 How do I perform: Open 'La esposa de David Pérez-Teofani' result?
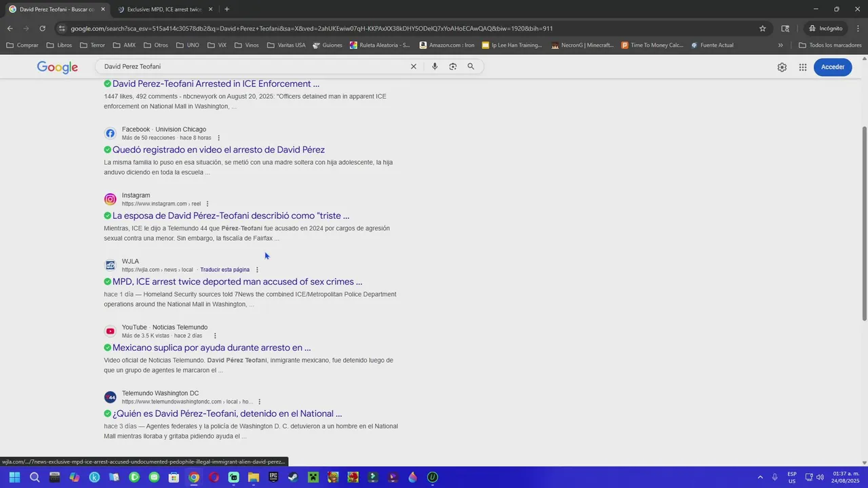[231, 216]
